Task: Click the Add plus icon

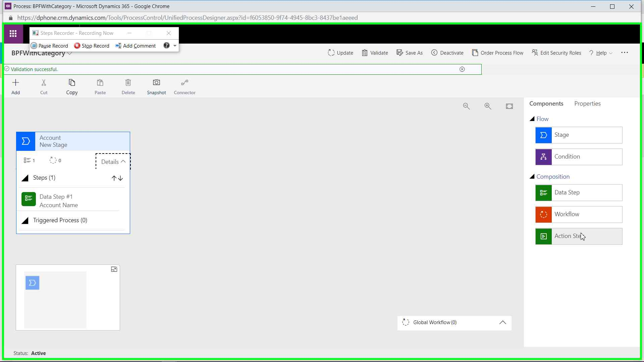Action: point(15,86)
